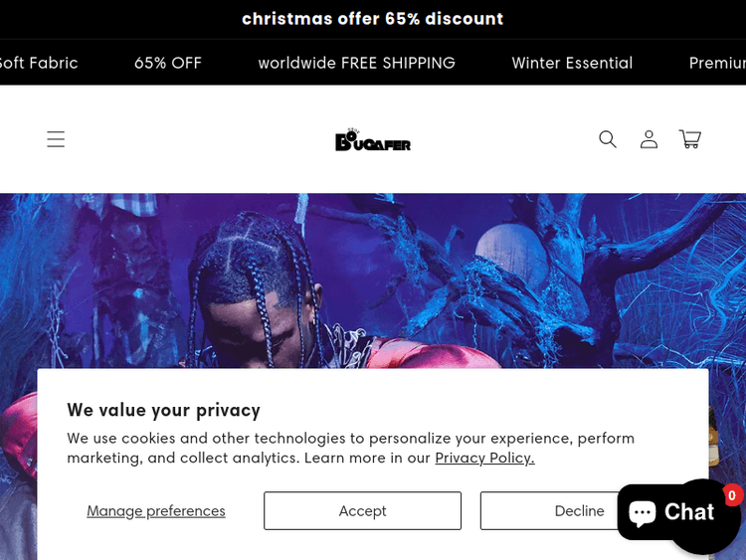Click the Soft Fabric ticker item
This screenshot has height=560, width=746.
[39, 63]
